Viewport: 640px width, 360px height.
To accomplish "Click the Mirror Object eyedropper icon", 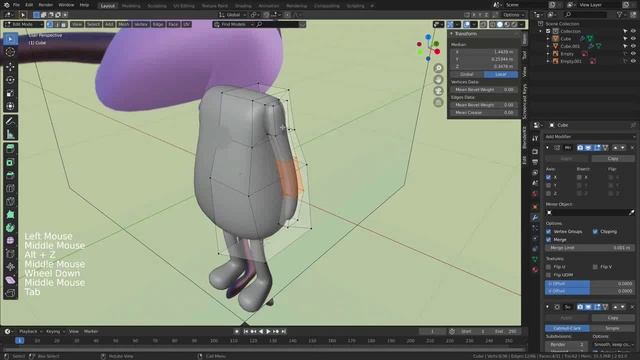I will point(631,212).
